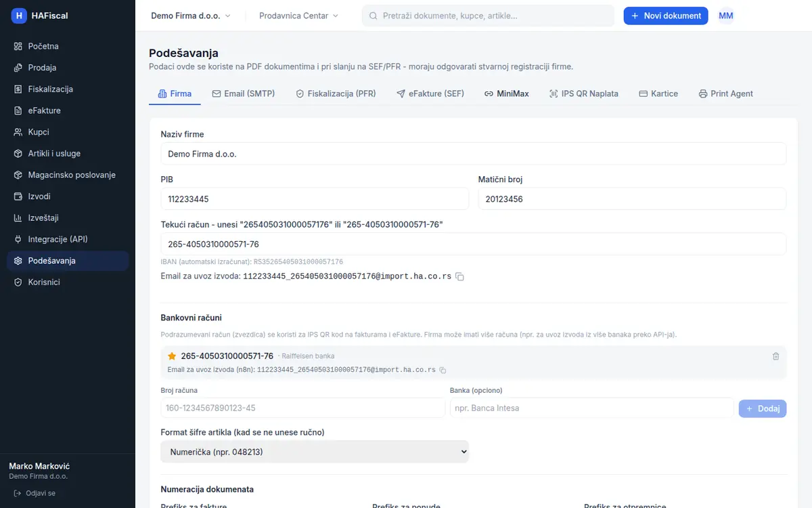The width and height of the screenshot is (812, 508).
Task: Click the Izveštaji chart icon
Action: [x=18, y=218]
